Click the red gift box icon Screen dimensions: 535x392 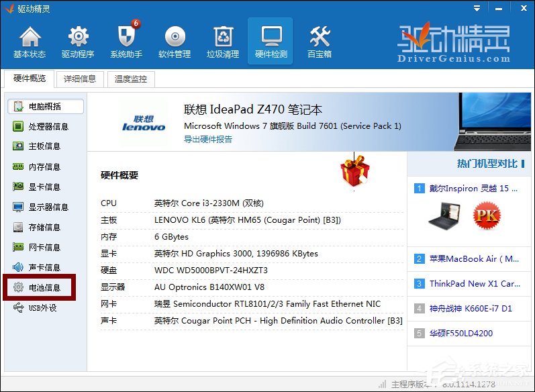(x=355, y=169)
